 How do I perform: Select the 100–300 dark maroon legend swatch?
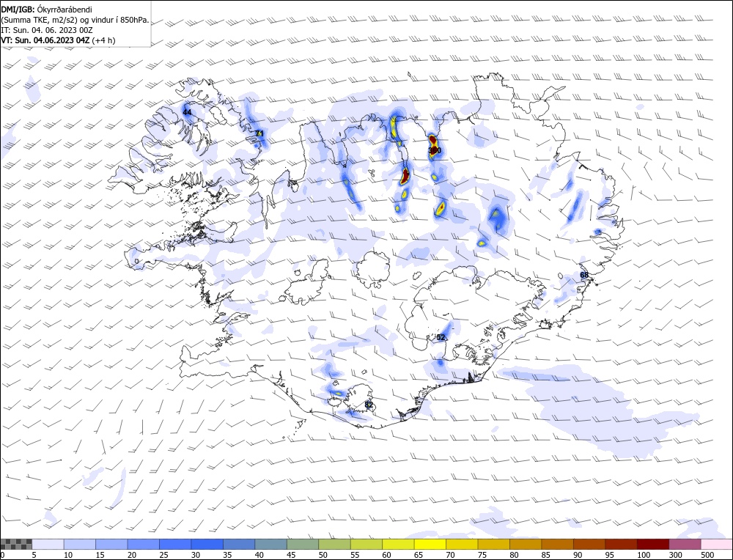652,544
